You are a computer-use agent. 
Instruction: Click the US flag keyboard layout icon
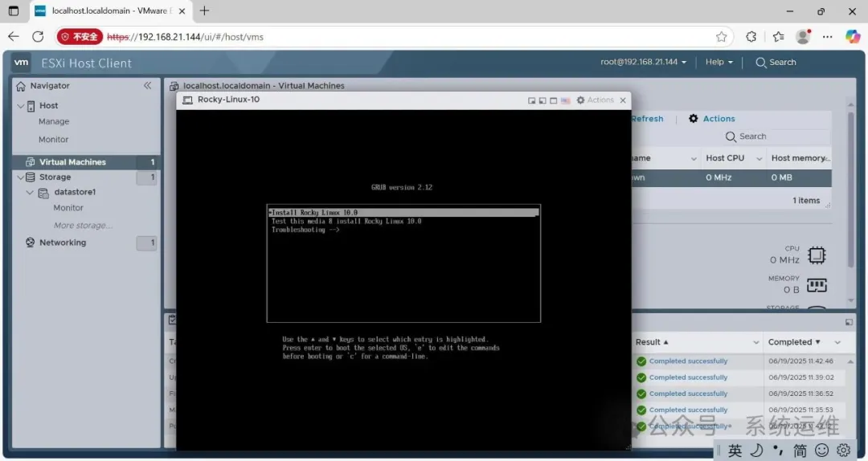(565, 100)
